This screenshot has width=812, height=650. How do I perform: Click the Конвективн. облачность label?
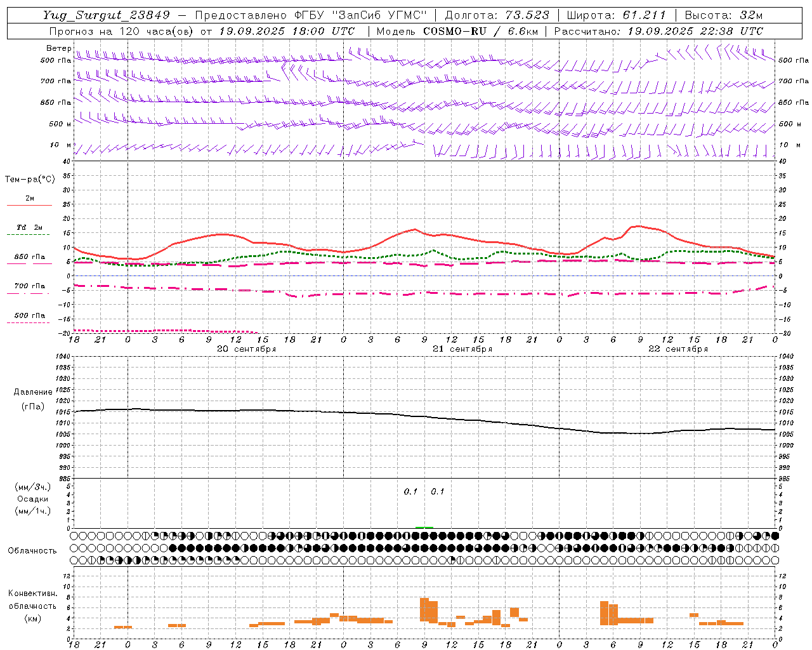(32, 600)
